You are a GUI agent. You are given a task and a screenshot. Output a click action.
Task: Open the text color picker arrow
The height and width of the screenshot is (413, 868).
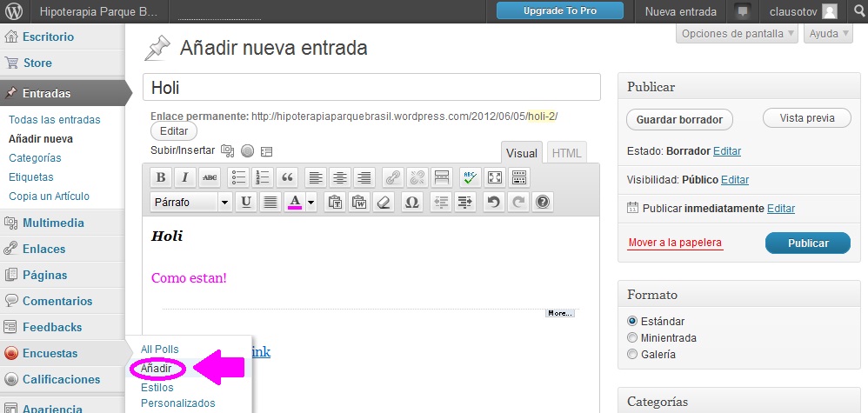[311, 202]
